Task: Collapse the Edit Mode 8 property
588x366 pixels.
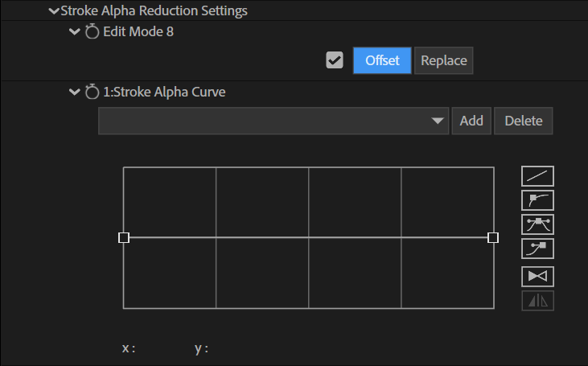Action: click(75, 31)
